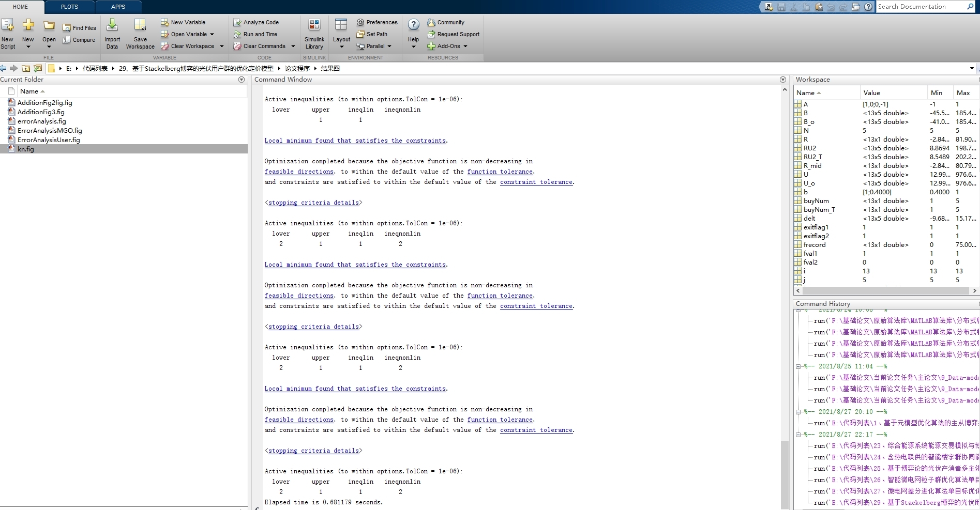The image size is (980, 510).
Task: Collapse the 2021/8/25 11:04 history group
Action: tap(798, 366)
